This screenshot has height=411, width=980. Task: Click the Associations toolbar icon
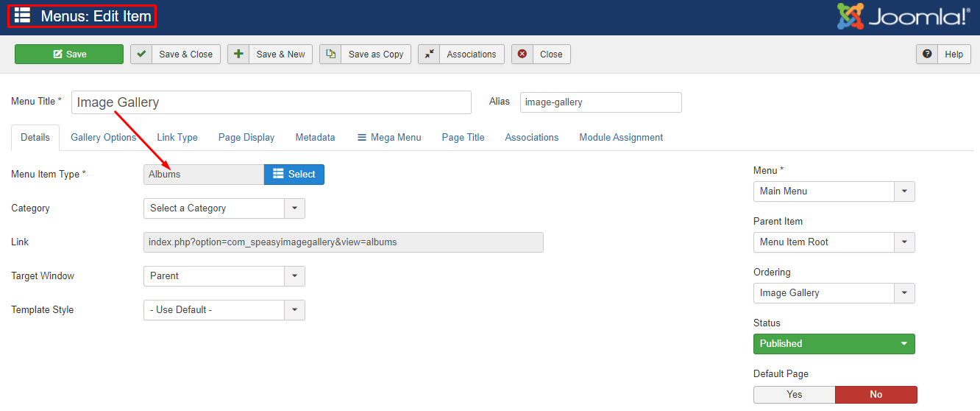[429, 55]
